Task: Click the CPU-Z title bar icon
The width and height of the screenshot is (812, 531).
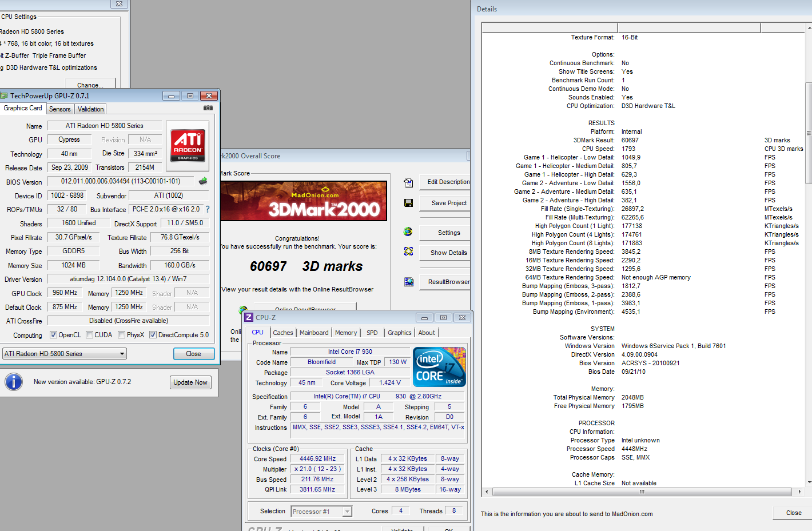Action: coord(249,317)
